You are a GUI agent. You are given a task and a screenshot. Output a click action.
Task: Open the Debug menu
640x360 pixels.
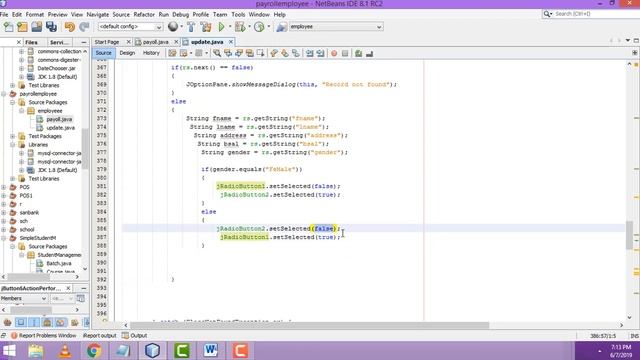[x=180, y=14]
